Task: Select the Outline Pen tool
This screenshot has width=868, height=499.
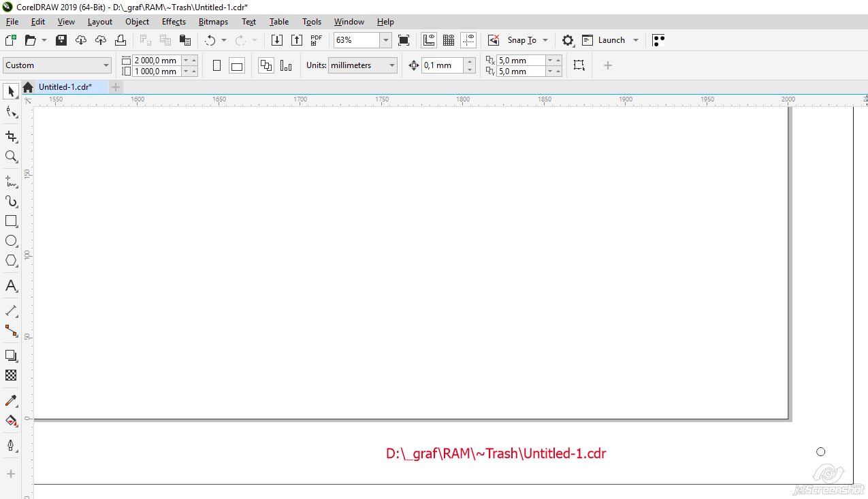Action: click(x=11, y=446)
